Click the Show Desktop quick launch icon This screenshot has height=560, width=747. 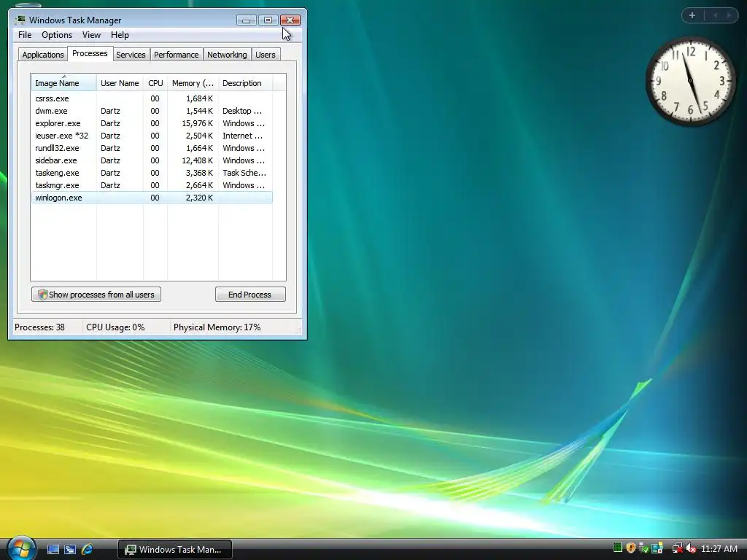tap(53, 549)
